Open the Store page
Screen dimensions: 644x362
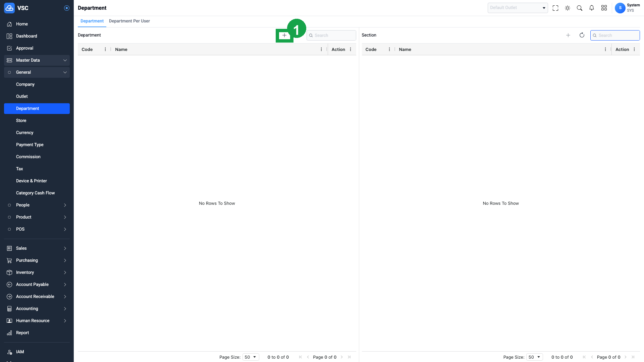click(x=37, y=121)
